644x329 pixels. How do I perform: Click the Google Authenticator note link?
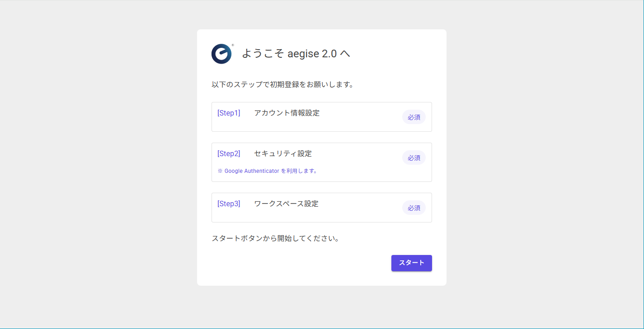pyautogui.click(x=268, y=171)
